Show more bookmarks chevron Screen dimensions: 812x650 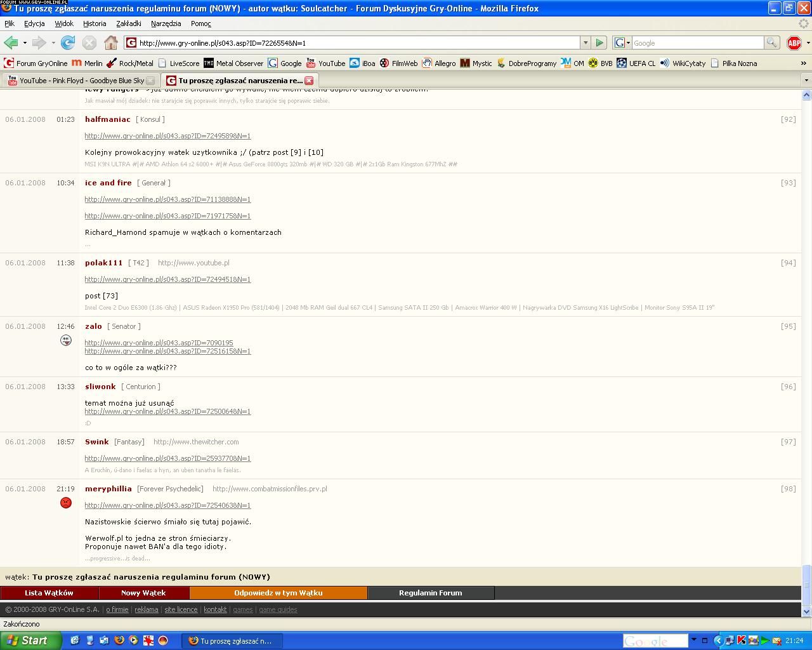point(803,63)
